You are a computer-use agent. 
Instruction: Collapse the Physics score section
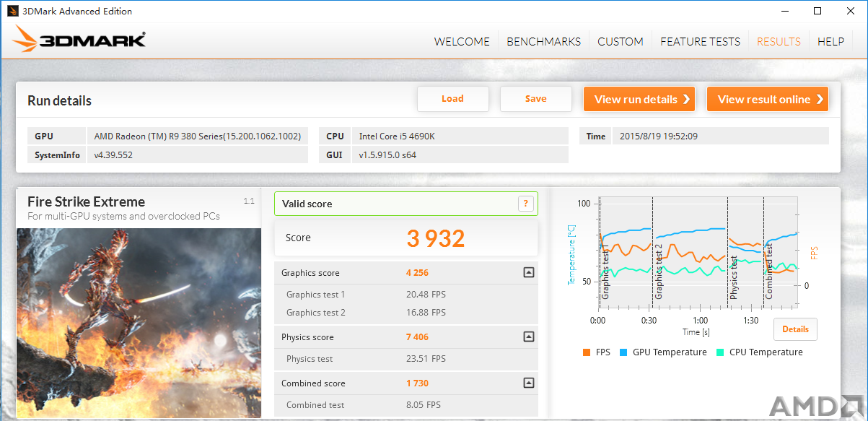coord(528,337)
